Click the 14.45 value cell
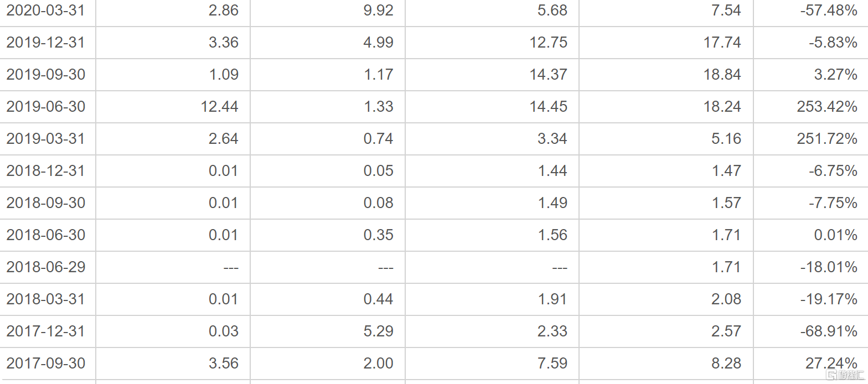 tap(549, 106)
